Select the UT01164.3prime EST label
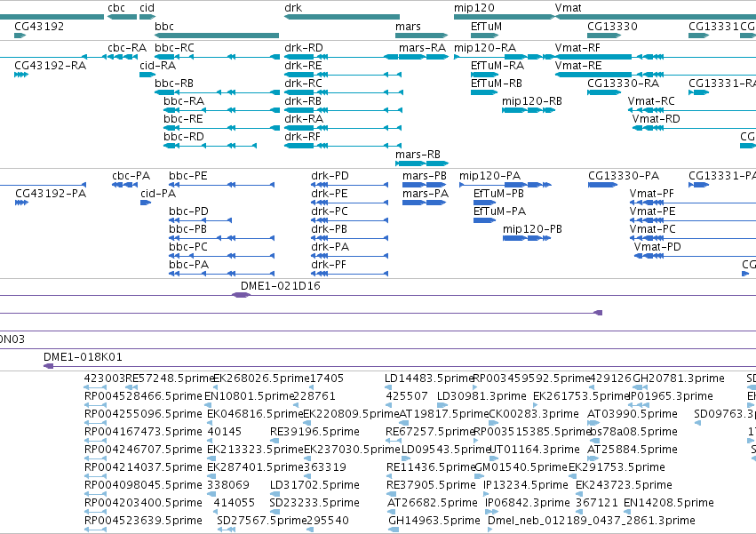This screenshot has height=534, width=756. [535, 450]
